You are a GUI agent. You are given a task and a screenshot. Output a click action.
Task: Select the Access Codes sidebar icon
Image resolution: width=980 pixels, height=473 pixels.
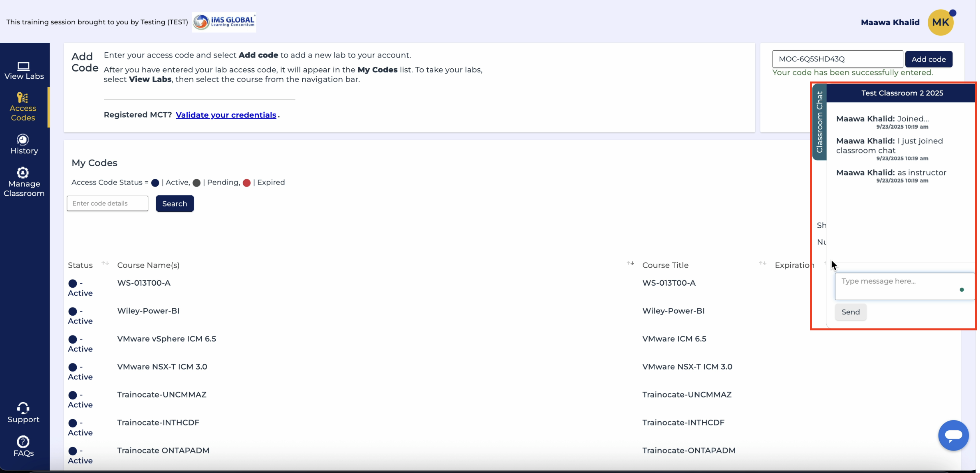point(23,98)
